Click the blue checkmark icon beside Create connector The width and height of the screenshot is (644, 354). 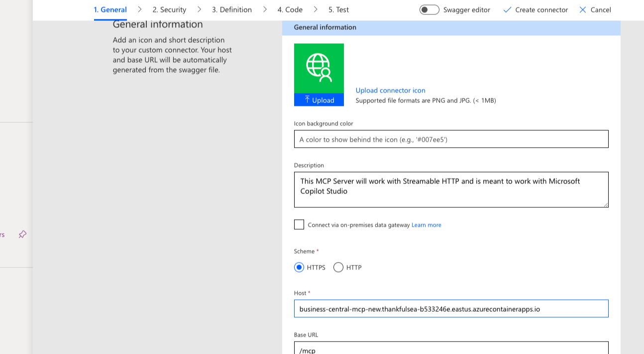507,9
